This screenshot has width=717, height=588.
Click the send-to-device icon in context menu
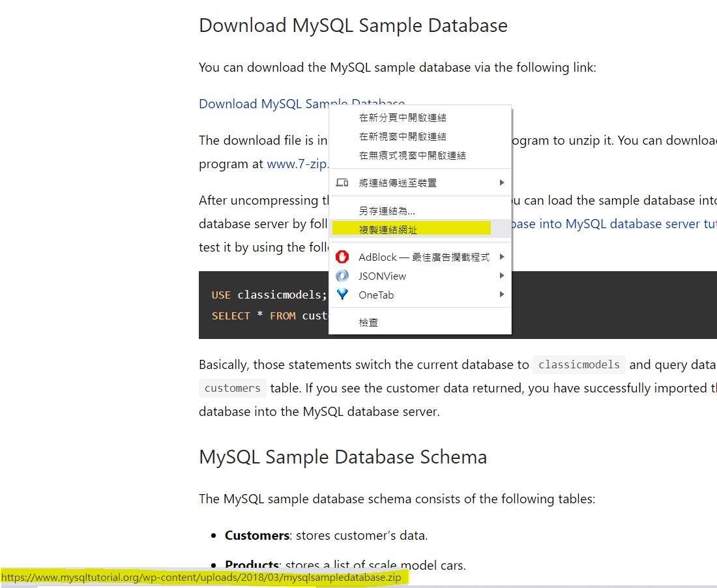pyautogui.click(x=342, y=183)
